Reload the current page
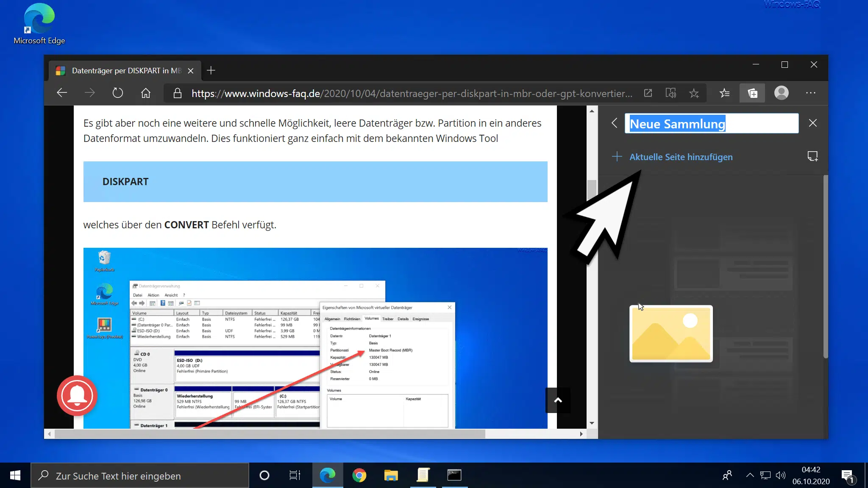Image resolution: width=868 pixels, height=488 pixels. [118, 93]
